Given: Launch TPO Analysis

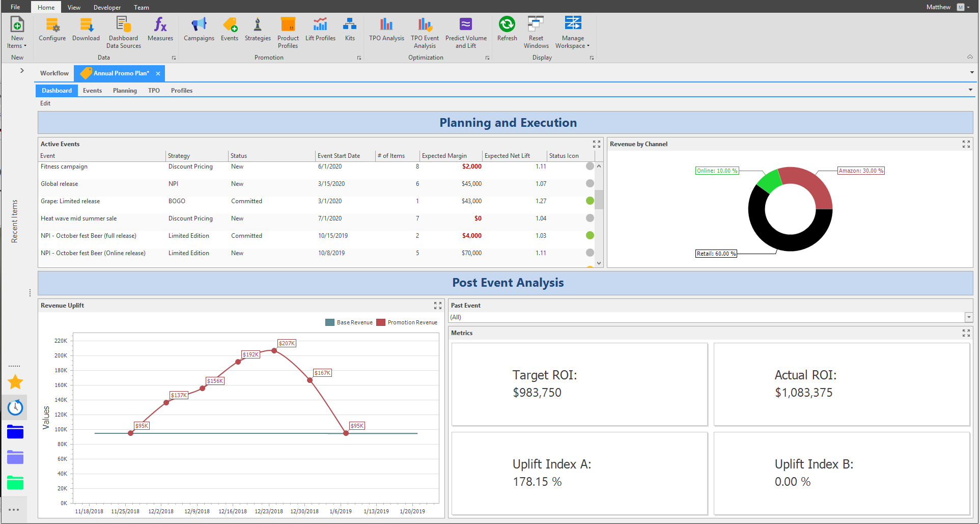Looking at the screenshot, I should click(x=386, y=30).
